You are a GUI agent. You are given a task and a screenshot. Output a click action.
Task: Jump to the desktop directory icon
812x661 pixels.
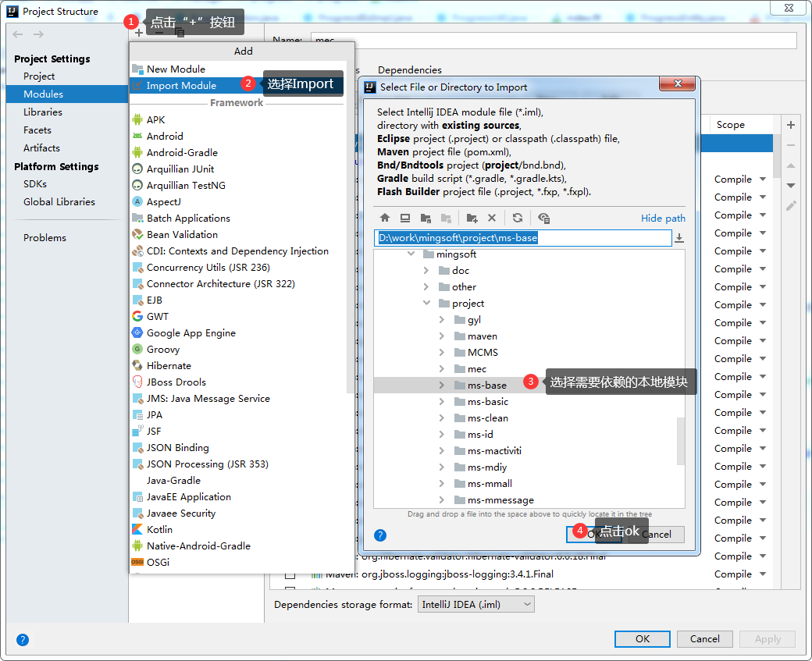click(405, 218)
